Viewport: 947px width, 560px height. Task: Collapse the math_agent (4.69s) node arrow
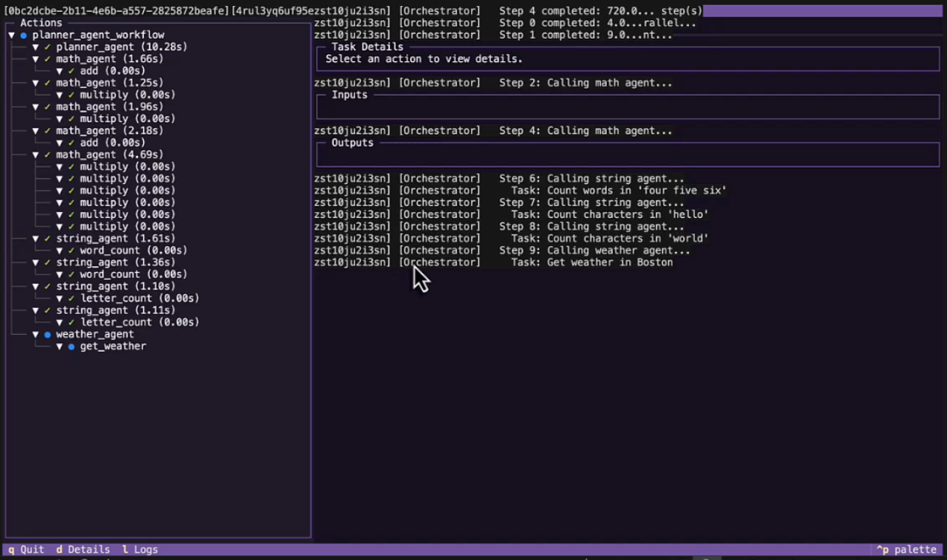[x=36, y=155]
